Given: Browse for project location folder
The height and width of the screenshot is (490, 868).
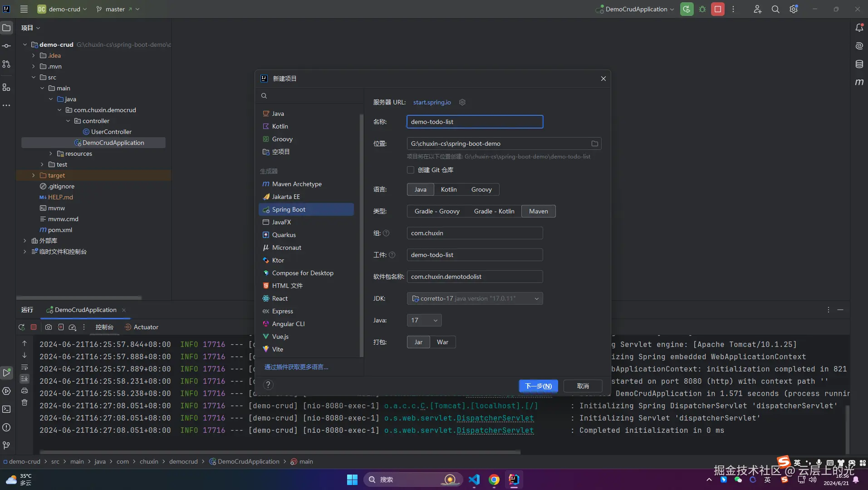Looking at the screenshot, I should [594, 144].
